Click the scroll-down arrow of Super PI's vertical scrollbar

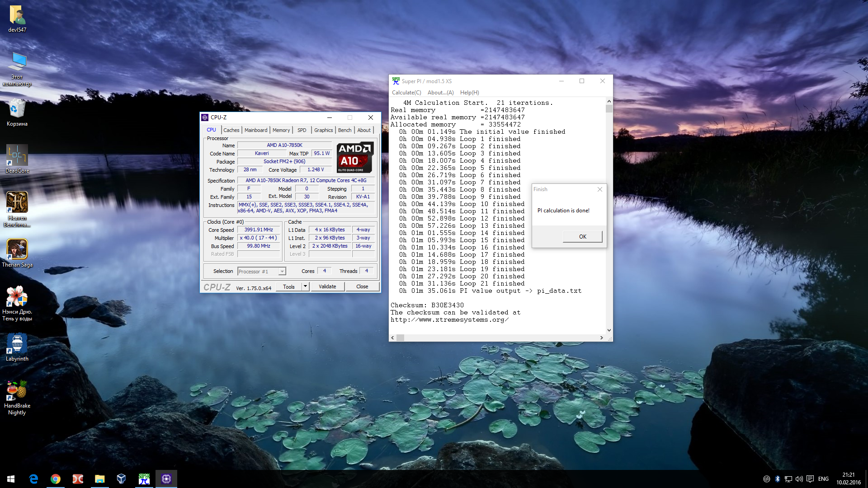[609, 330]
